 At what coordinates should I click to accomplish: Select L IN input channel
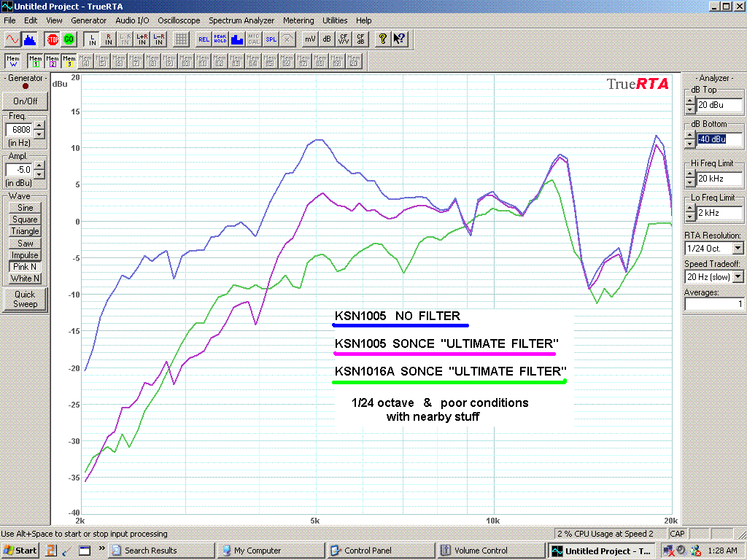(x=92, y=39)
